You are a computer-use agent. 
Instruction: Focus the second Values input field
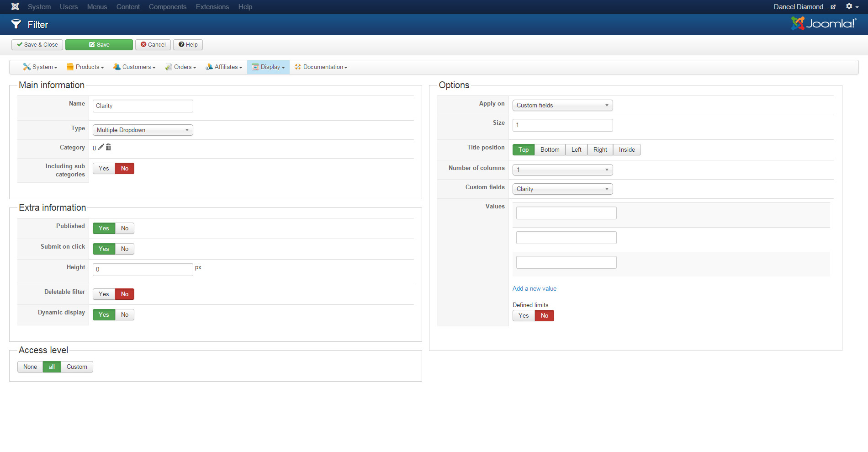pyautogui.click(x=566, y=237)
